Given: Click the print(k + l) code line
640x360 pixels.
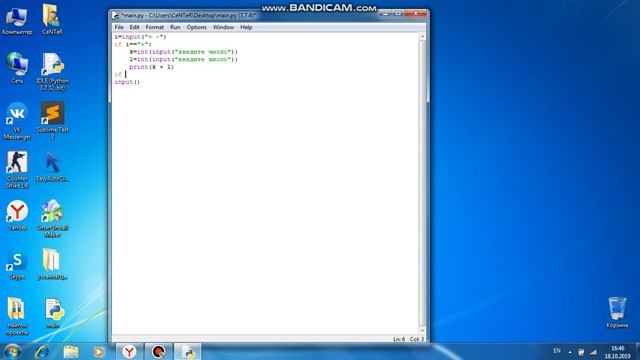Looking at the screenshot, I should click(x=151, y=67).
